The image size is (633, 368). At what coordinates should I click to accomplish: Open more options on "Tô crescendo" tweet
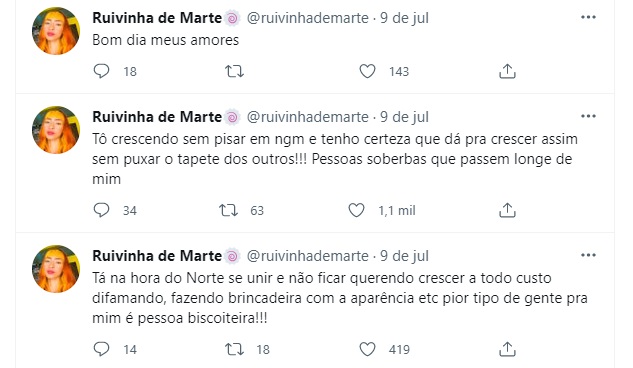tap(588, 116)
